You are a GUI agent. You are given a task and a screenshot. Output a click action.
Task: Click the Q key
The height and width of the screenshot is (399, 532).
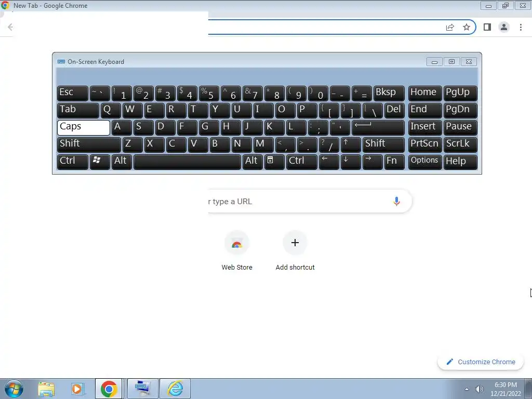pos(111,110)
